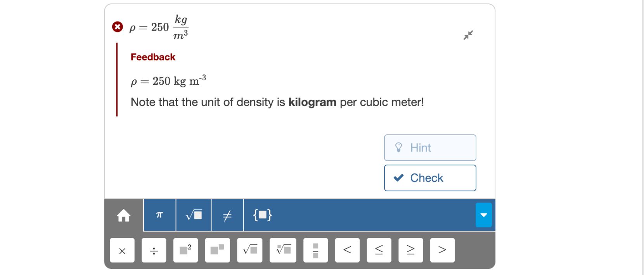Insert an nth root symbol
Screen dimensions: 644x275
click(283, 250)
